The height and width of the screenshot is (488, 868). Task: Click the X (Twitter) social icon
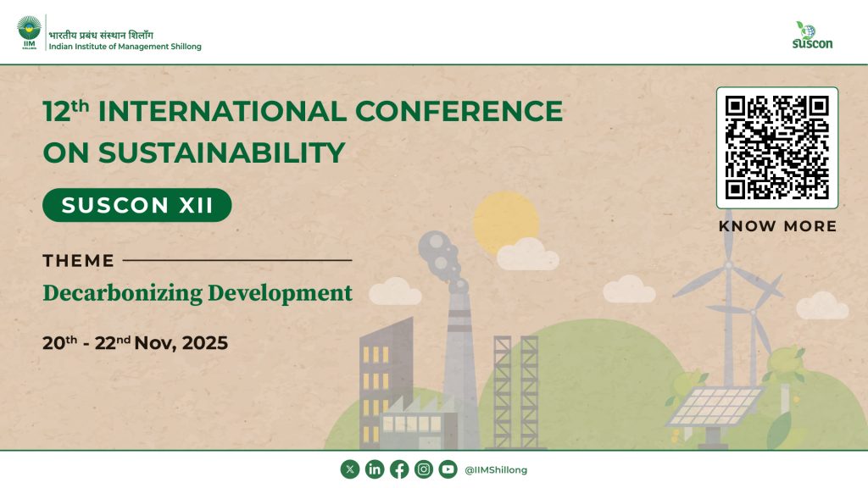350,469
